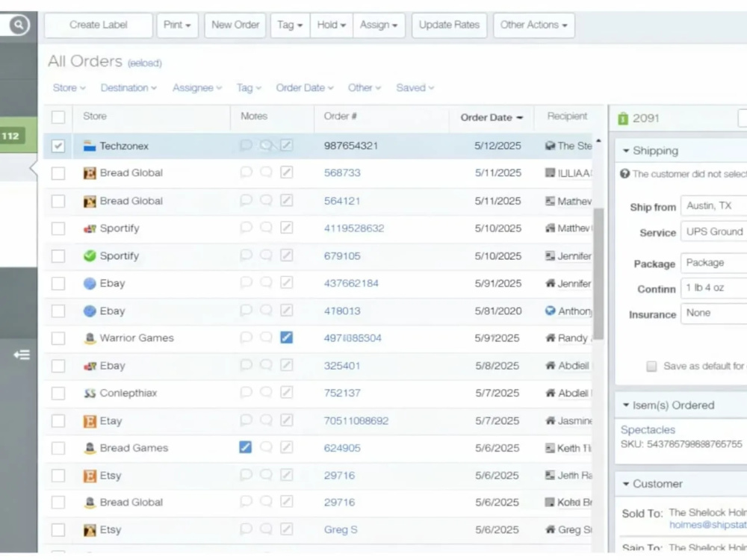Click the Etay store icon for order 70511088692
The height and width of the screenshot is (560, 747).
click(x=90, y=421)
